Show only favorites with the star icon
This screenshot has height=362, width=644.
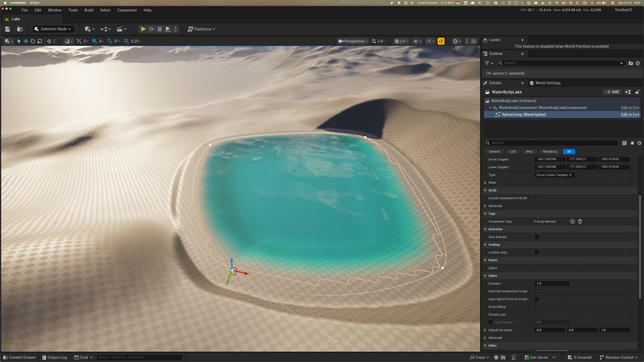[x=632, y=143]
